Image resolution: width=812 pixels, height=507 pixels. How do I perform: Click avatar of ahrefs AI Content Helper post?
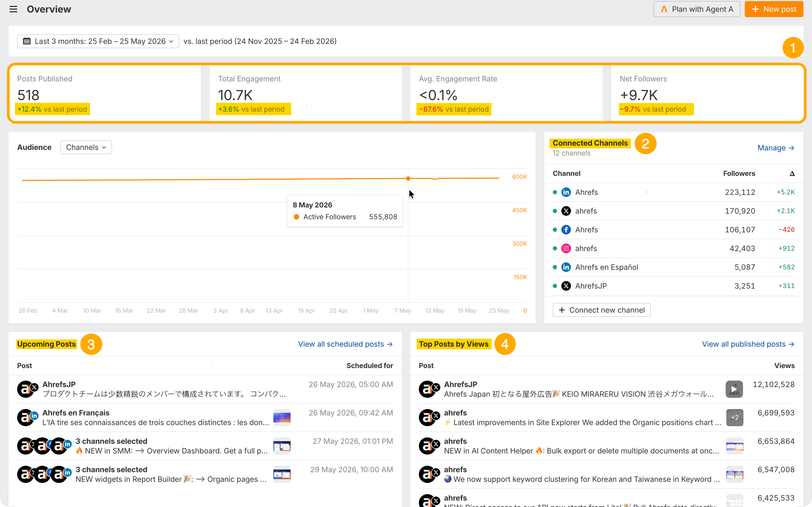pyautogui.click(x=429, y=446)
